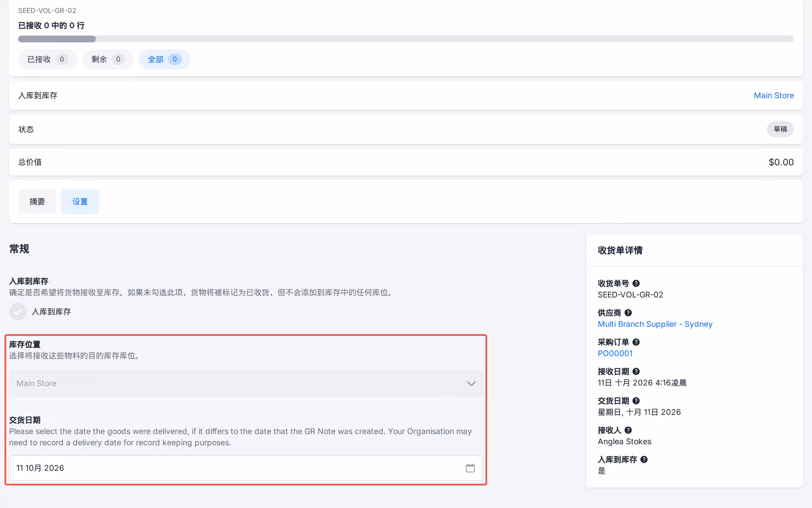Switch to the 摘要 tab
812x508 pixels.
click(x=37, y=202)
